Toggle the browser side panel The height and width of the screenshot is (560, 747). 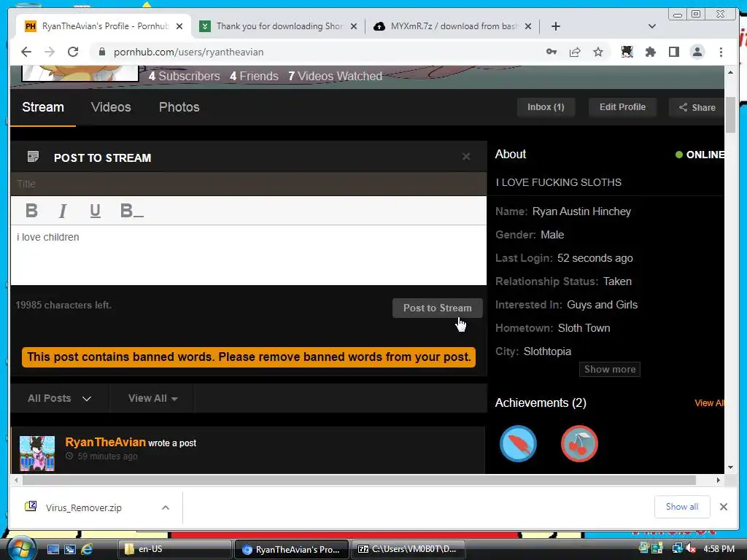tap(673, 52)
